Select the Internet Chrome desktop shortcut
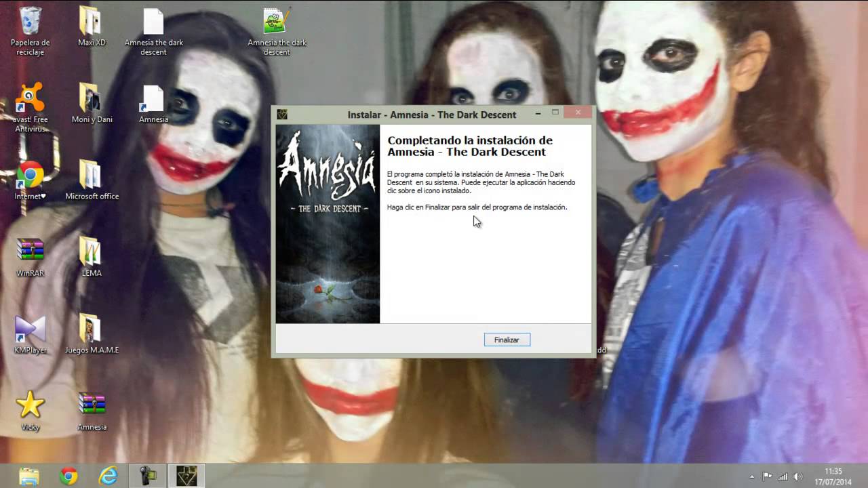 click(x=31, y=181)
